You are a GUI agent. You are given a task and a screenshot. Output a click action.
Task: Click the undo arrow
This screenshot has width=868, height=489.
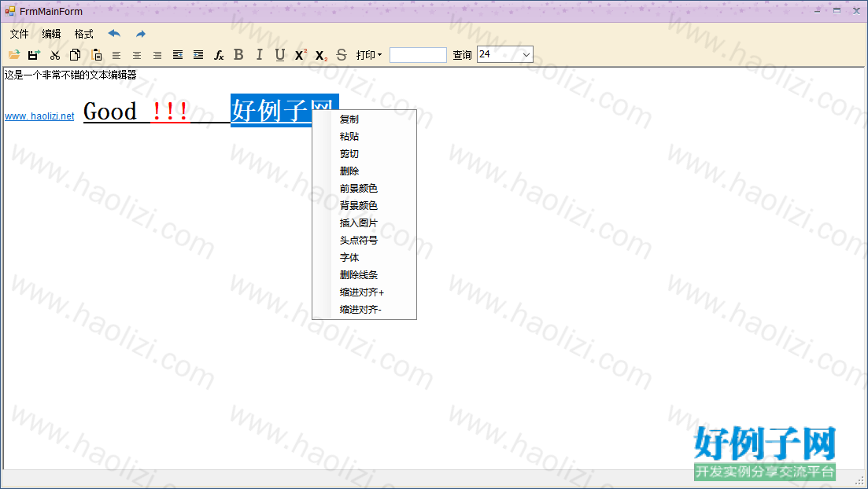[x=114, y=34]
